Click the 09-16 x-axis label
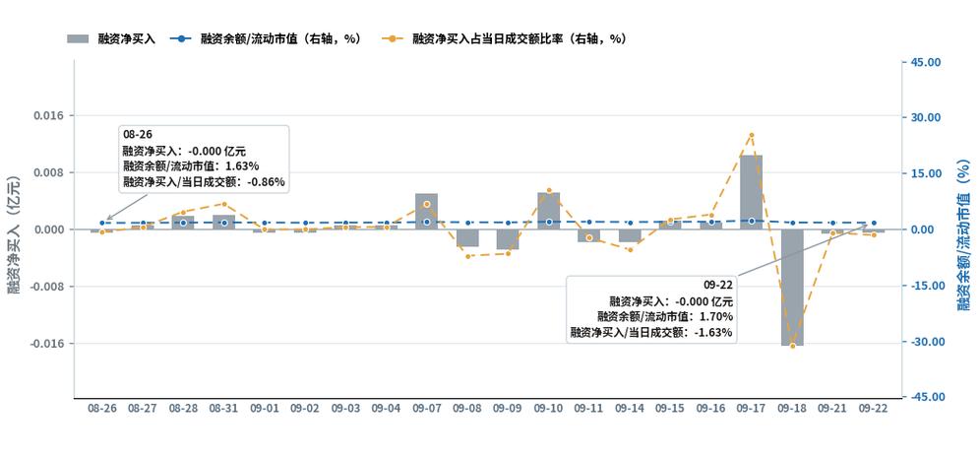The image size is (980, 458). pos(710,408)
